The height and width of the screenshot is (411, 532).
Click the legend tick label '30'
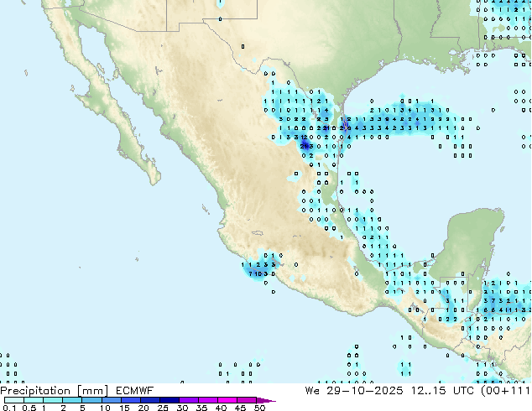point(182,408)
